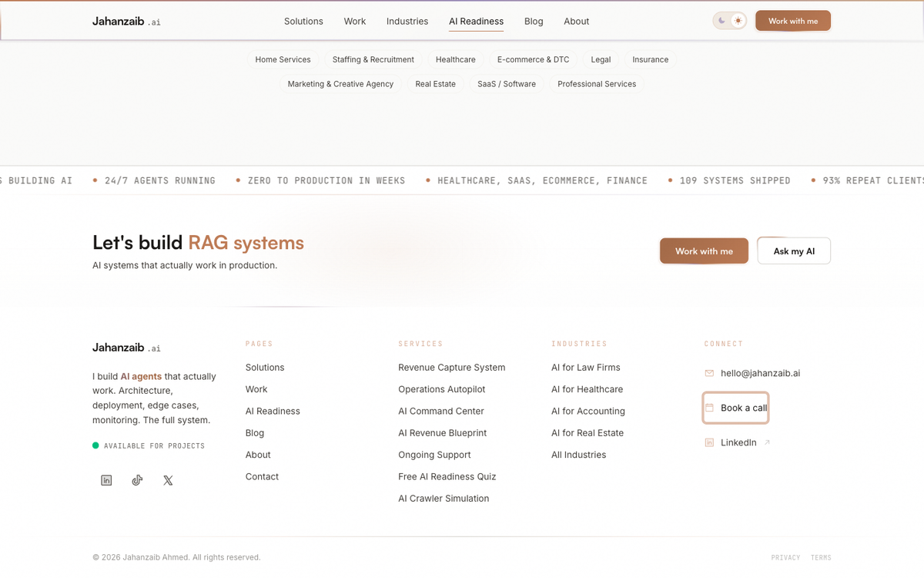Select the E-commerce & DTC chip
Screen dimensions: 924x578
[534, 59]
